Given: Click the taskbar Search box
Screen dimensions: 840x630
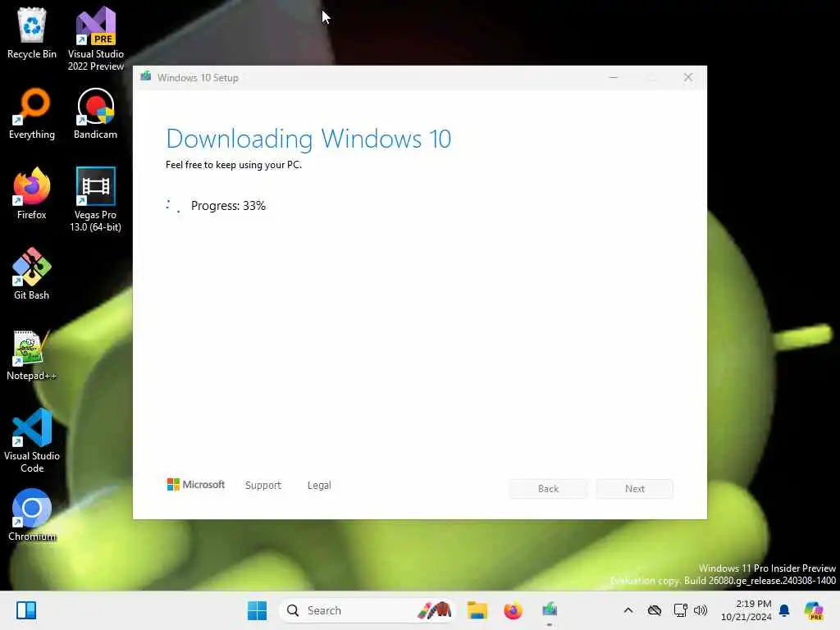Looking at the screenshot, I should coord(367,610).
